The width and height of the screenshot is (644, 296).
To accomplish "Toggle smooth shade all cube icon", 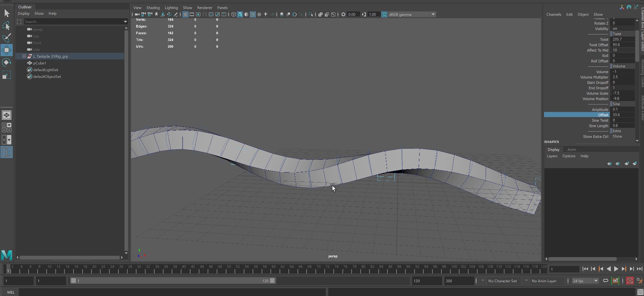I will coord(240,14).
